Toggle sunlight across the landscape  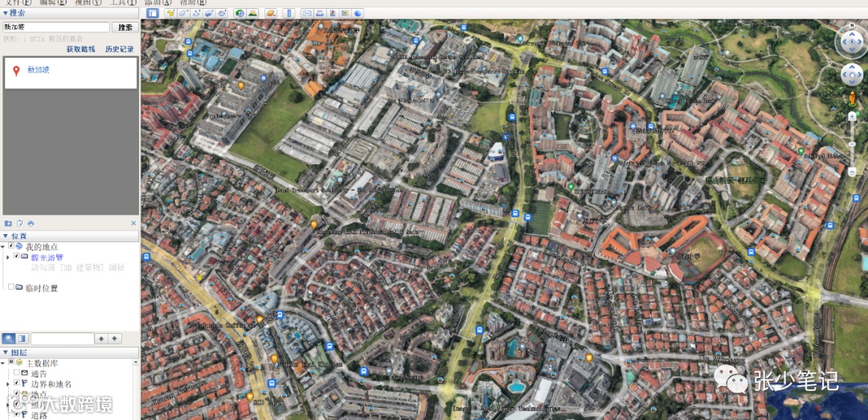click(252, 13)
